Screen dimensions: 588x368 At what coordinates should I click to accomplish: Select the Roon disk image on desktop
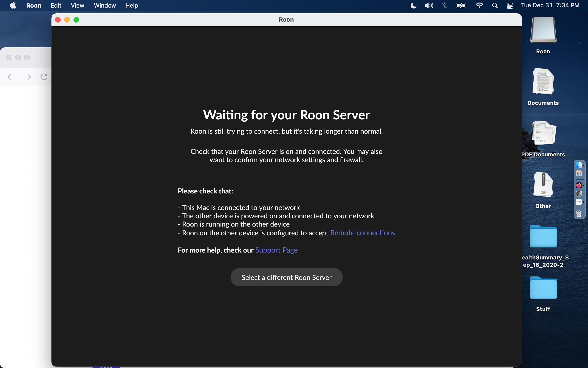click(x=543, y=30)
